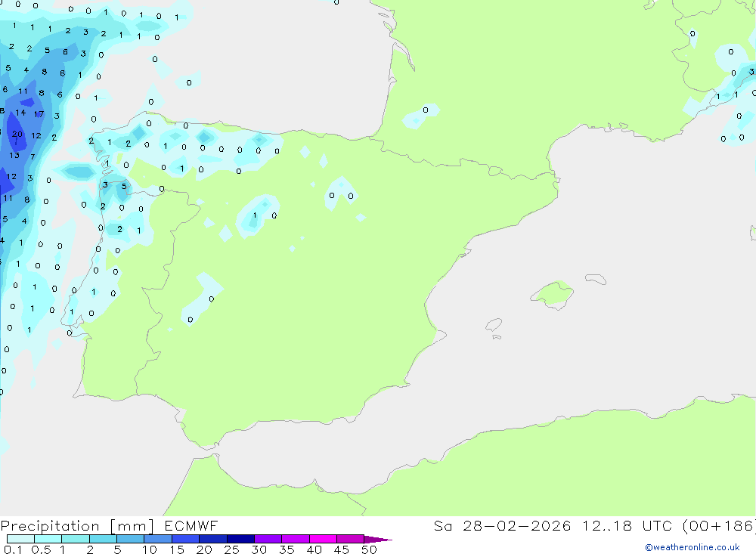Click the darkest navy legend swatch

coord(240,539)
